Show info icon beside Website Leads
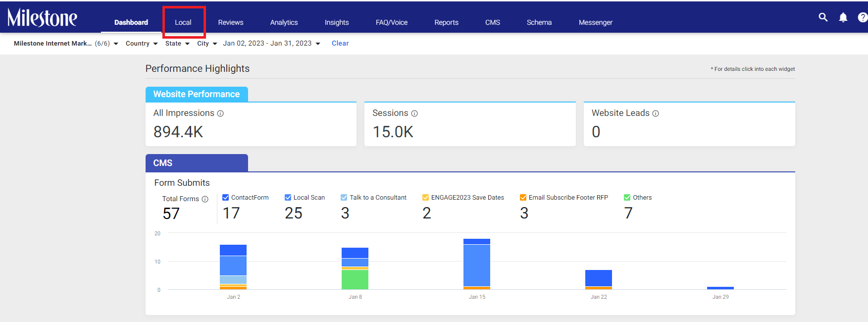This screenshot has height=322, width=868. [656, 113]
